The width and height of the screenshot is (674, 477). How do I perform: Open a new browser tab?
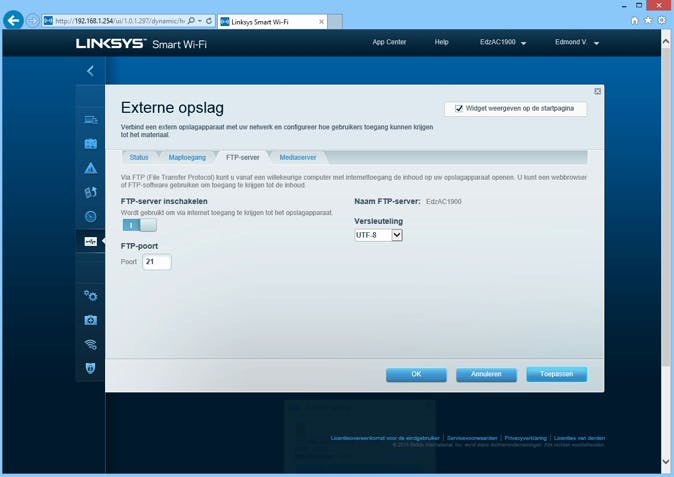(x=335, y=21)
